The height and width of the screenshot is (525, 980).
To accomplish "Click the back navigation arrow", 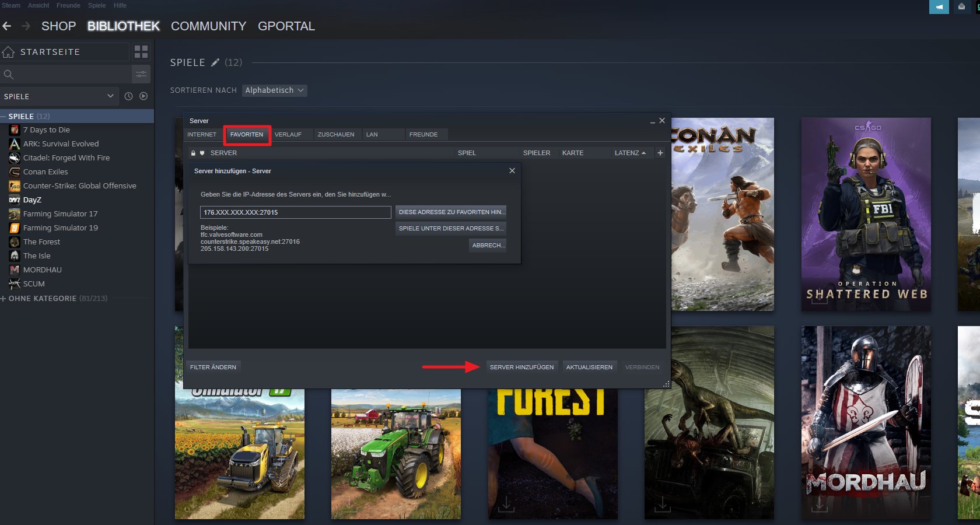I will [7, 26].
